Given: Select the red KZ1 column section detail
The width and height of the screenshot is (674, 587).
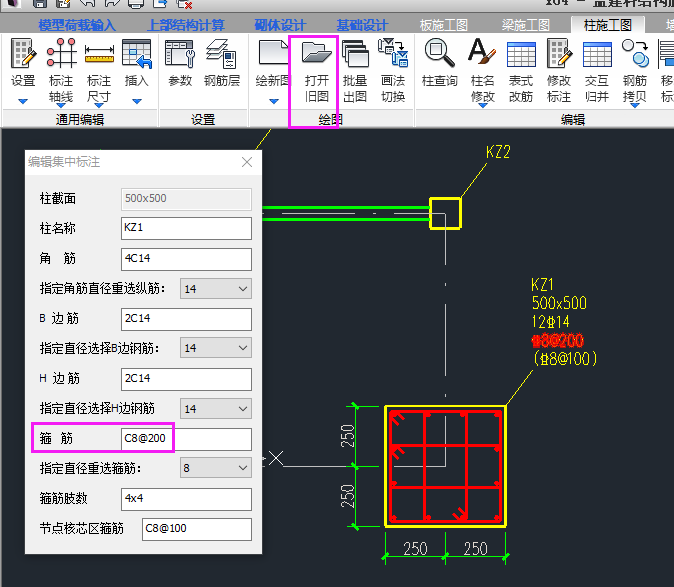Looking at the screenshot, I should coord(445,466).
